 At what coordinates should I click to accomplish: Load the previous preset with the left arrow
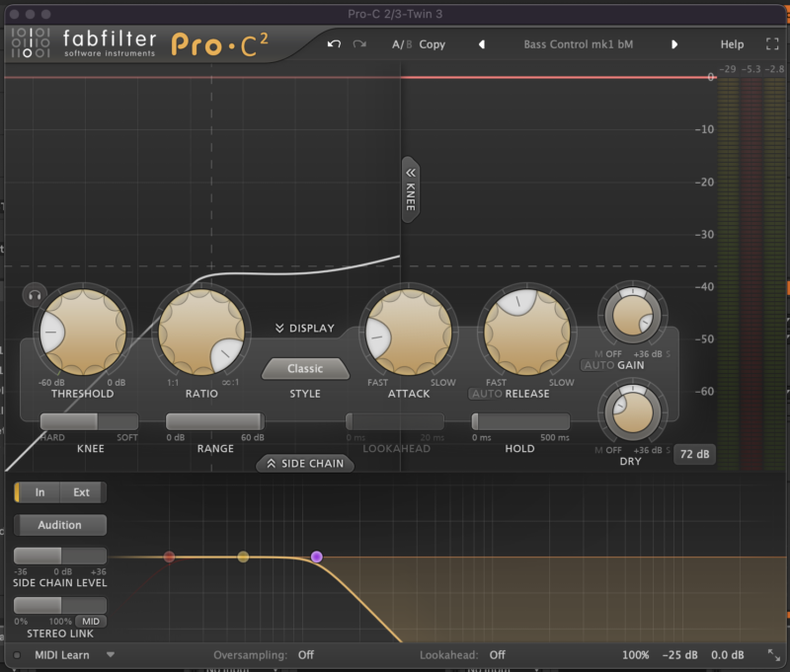coord(482,44)
